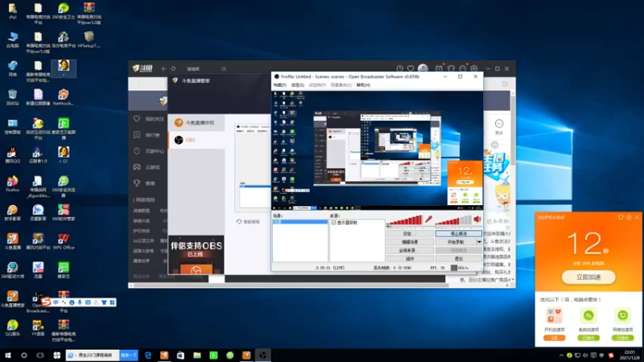This screenshot has height=362, width=644.
Task: Open 我的关注 heart icon in Douyu sidebar
Action: pos(137,118)
